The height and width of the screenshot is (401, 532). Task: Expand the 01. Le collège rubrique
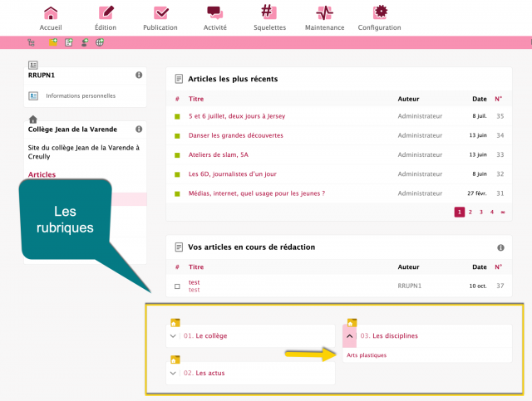click(x=173, y=336)
